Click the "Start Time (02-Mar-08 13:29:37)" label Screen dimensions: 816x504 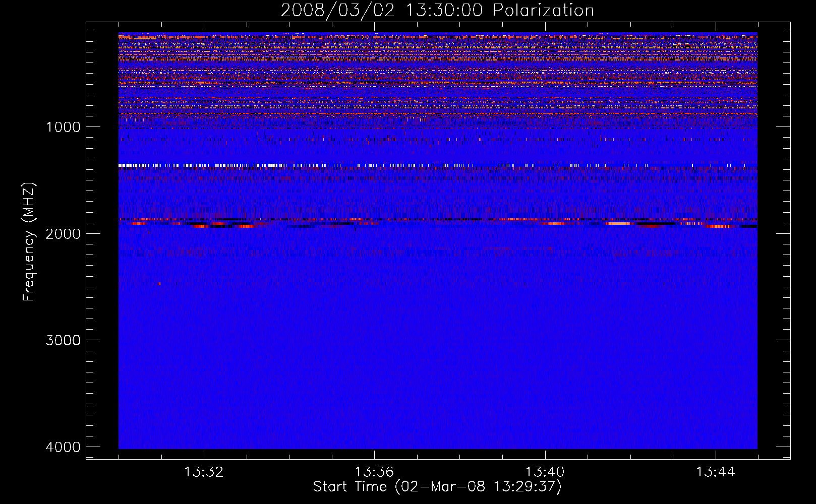click(437, 487)
